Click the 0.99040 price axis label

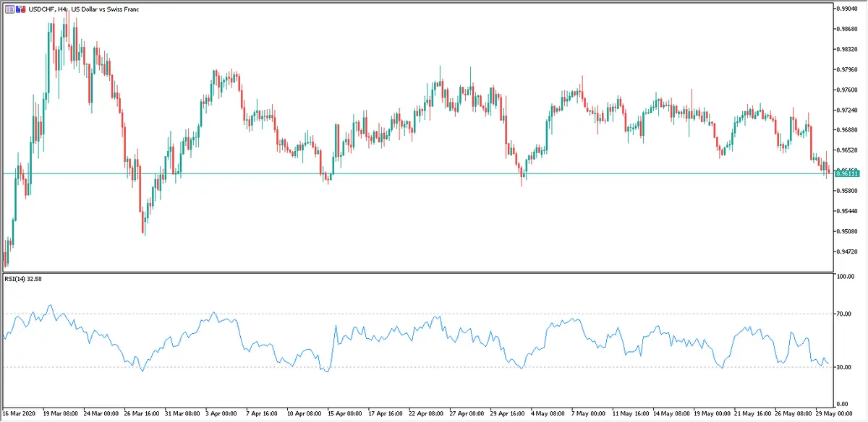(848, 9)
